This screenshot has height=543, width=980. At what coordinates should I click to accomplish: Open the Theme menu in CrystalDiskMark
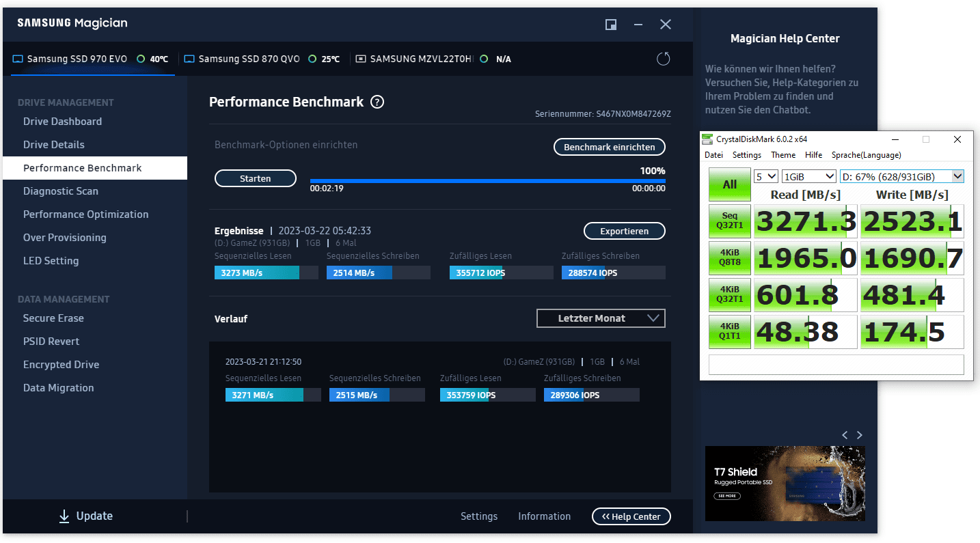pyautogui.click(x=783, y=155)
